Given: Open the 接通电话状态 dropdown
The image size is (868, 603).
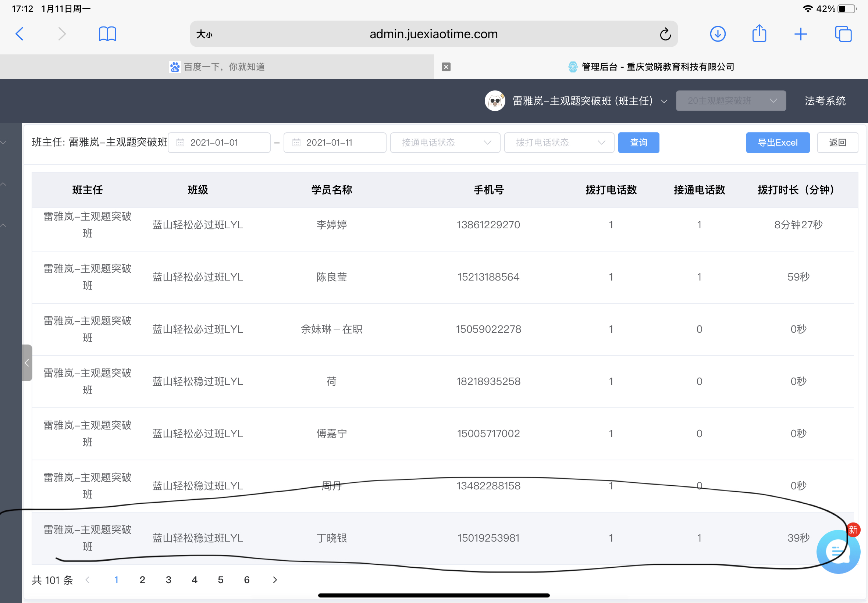Looking at the screenshot, I should point(445,142).
